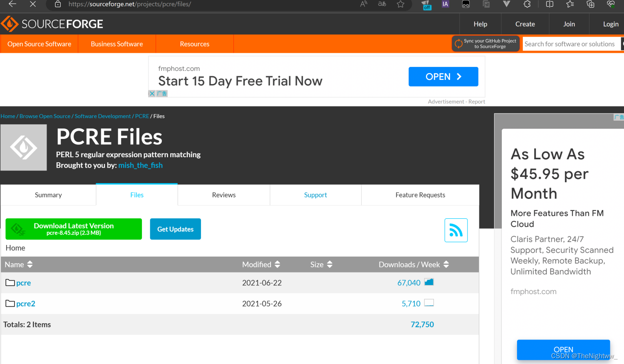Open the read aloud icon

(364, 4)
